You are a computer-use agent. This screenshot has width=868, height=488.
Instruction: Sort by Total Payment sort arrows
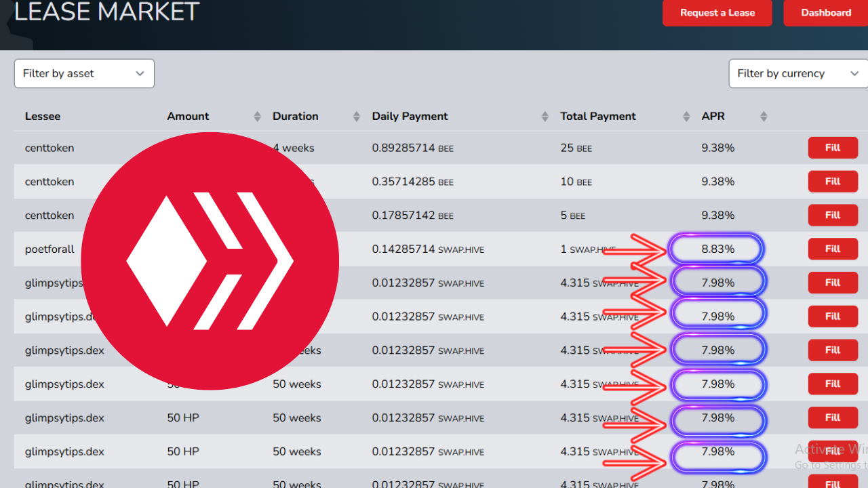(x=686, y=117)
